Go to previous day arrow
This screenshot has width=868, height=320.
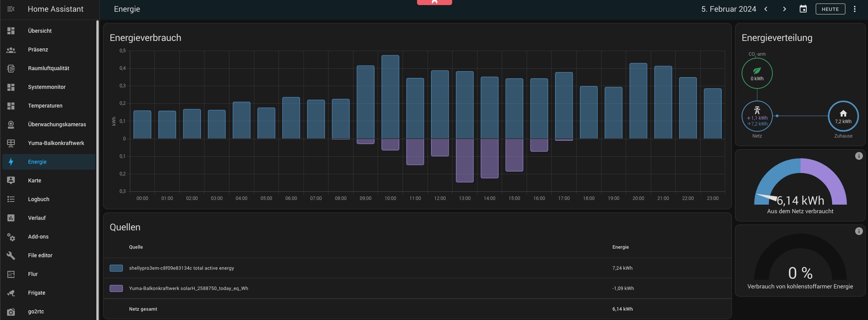[x=766, y=9]
